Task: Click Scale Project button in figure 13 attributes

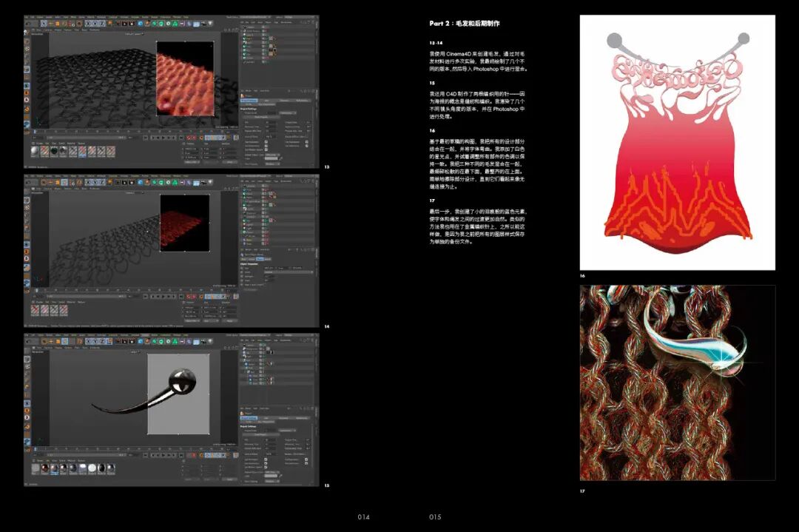Action: 261,117
